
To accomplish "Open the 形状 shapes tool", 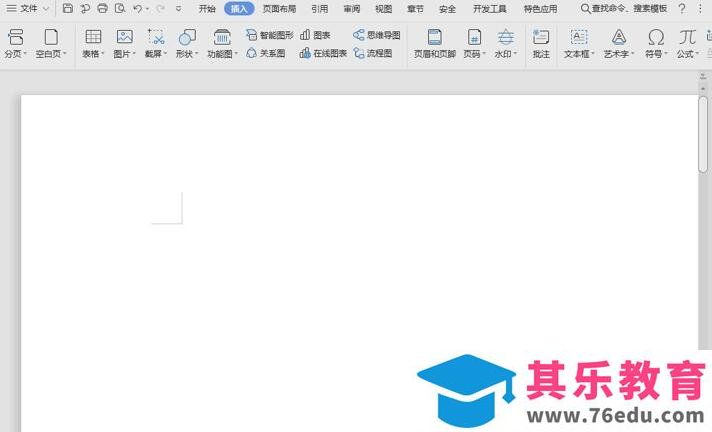I will coord(187,44).
